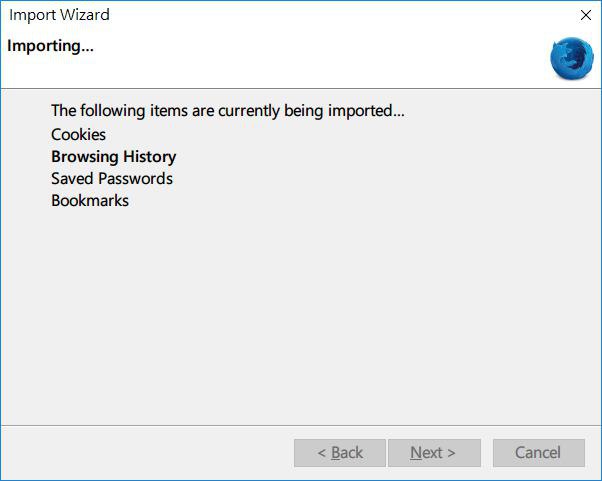The width and height of the screenshot is (602, 481).
Task: Click the 'Import Wizard' title text
Action: point(59,15)
